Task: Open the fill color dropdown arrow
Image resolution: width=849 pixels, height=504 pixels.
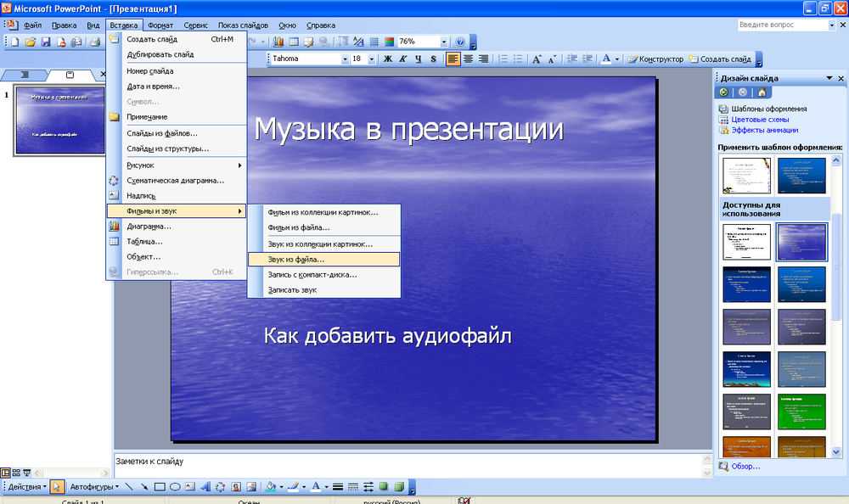Action: point(282,487)
